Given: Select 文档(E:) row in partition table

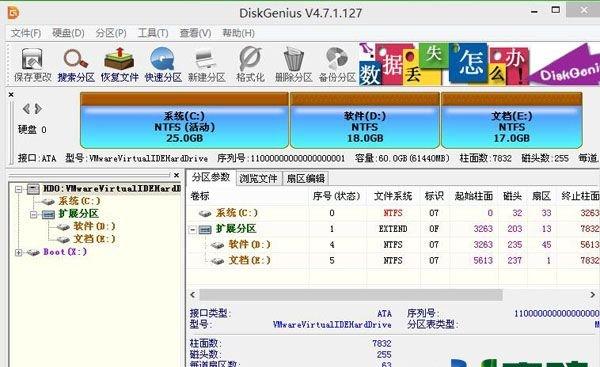Looking at the screenshot, I should pos(393,261).
